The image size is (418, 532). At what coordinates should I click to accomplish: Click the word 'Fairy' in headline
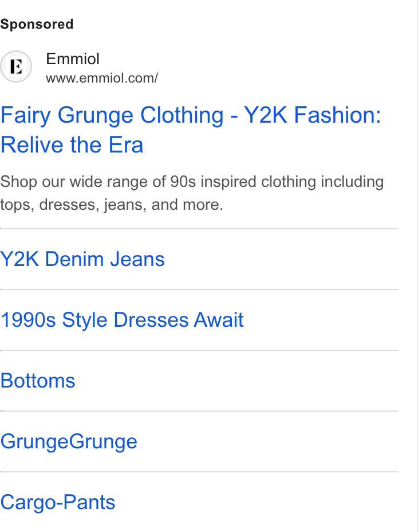[x=25, y=115]
